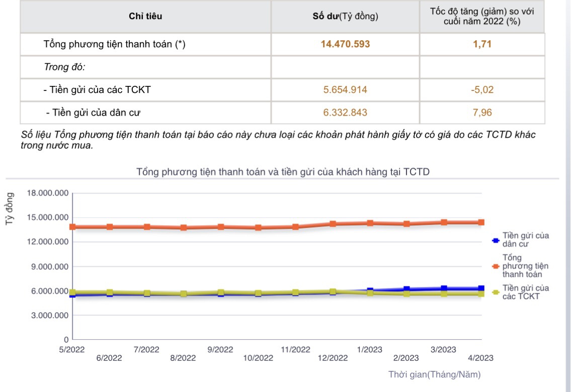Select the 4/2023 orange data point
571x392 pixels.
coord(481,222)
